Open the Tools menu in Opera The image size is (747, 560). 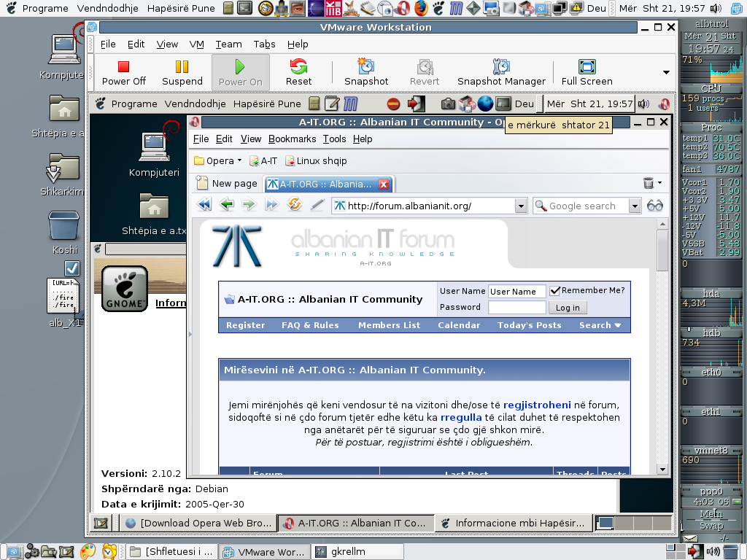click(x=334, y=139)
